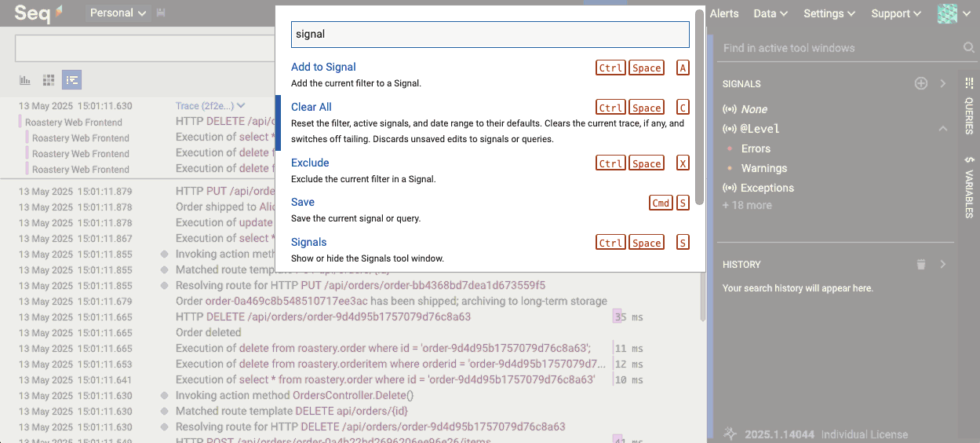Switch to the bar chart view

(x=25, y=80)
